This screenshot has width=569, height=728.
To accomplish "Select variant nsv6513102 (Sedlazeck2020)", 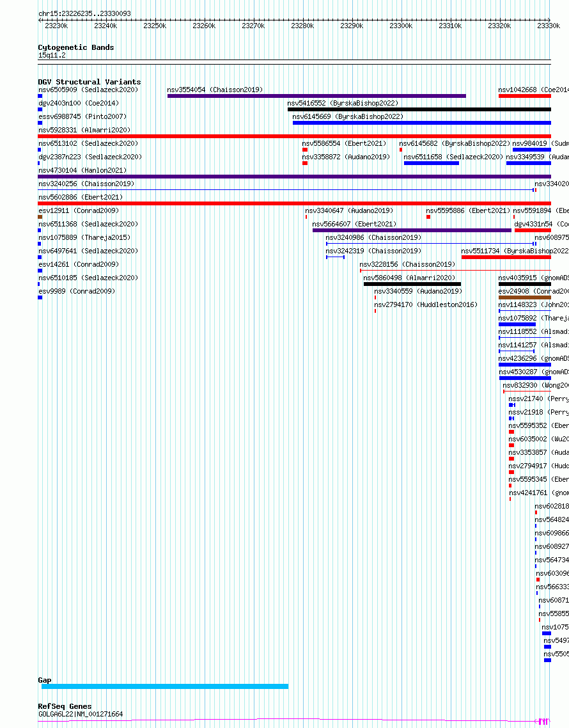I will (x=88, y=143).
